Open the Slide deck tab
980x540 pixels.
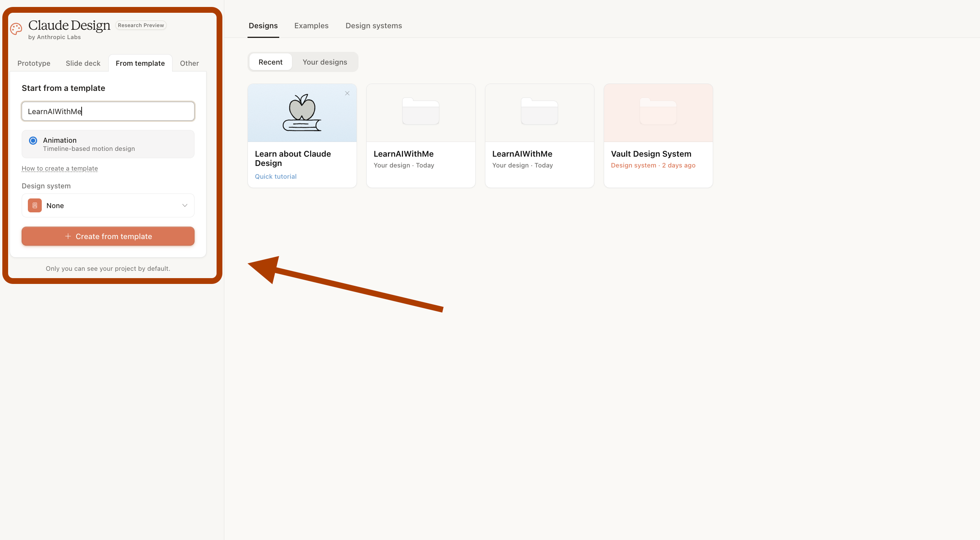83,63
